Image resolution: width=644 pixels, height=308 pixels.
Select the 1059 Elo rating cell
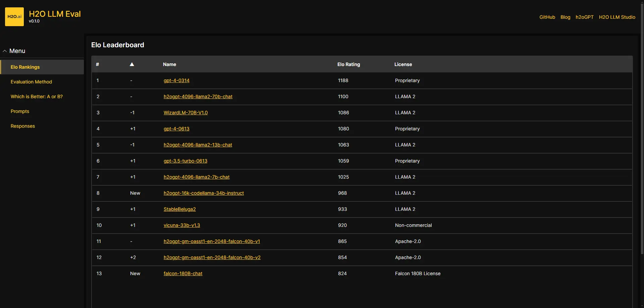coord(343,161)
